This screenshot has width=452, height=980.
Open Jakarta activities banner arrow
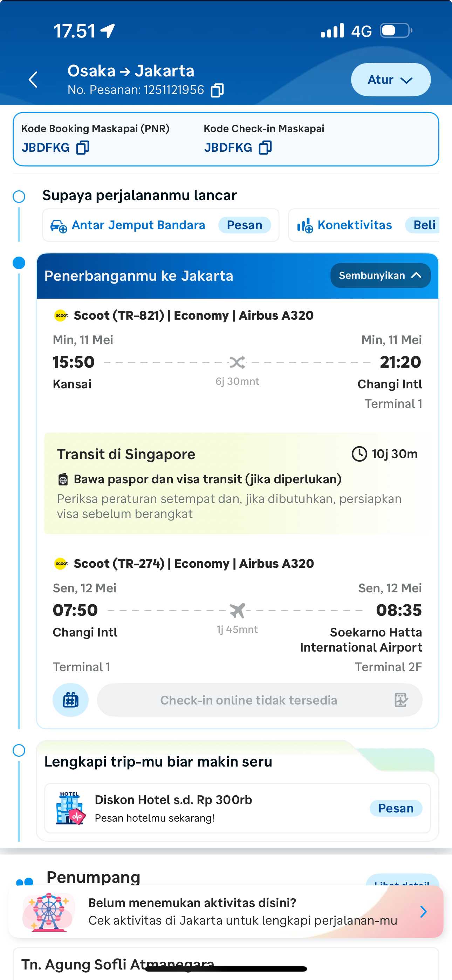[x=423, y=912]
